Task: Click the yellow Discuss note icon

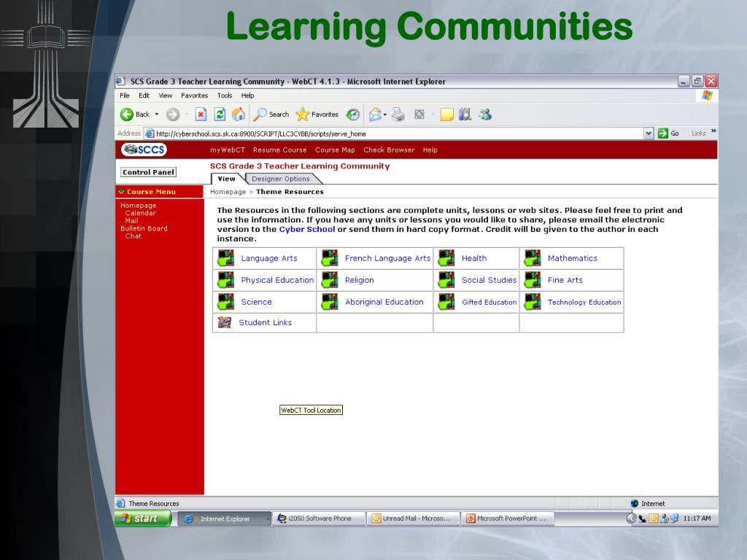Action: click(447, 114)
